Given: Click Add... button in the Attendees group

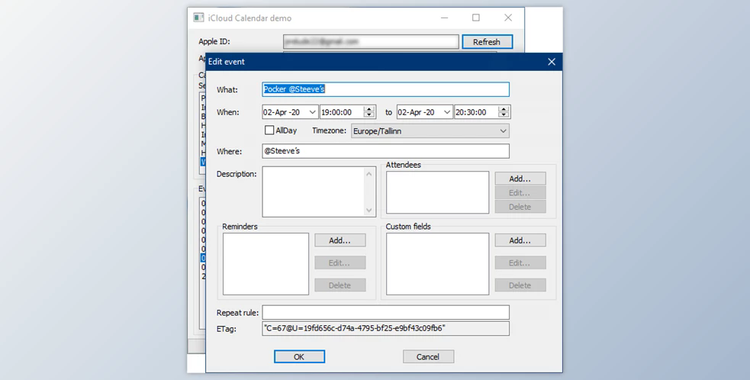Looking at the screenshot, I should click(520, 179).
